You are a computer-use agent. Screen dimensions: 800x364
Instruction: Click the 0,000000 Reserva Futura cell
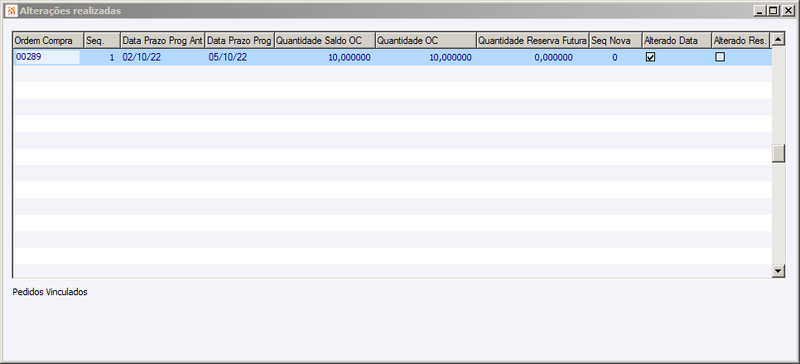pos(533,57)
